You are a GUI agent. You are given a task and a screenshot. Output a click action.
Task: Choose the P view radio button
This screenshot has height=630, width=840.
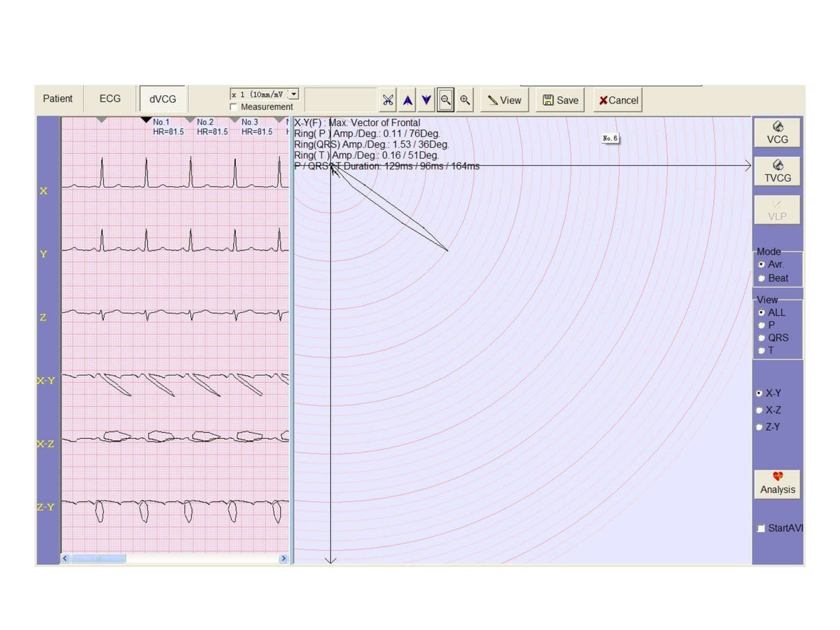(x=762, y=325)
